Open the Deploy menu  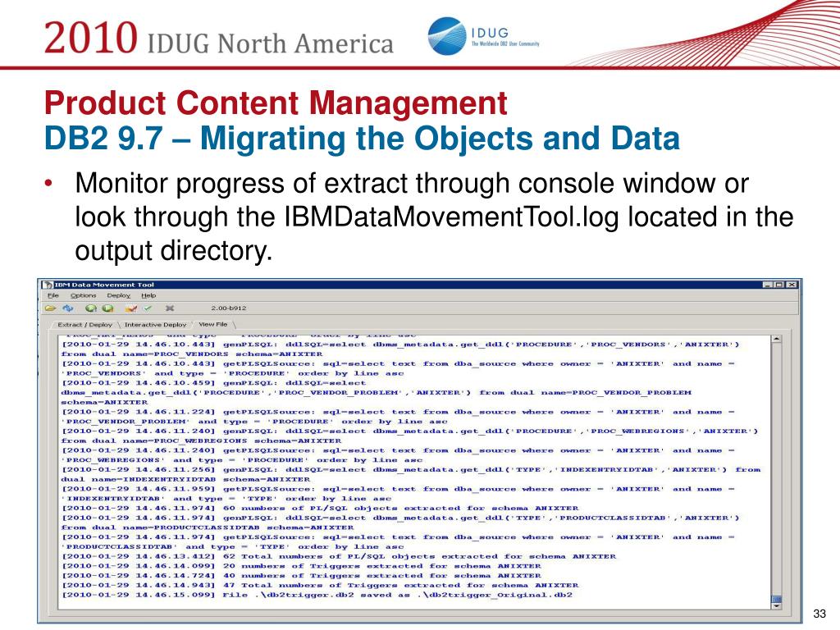(x=118, y=295)
